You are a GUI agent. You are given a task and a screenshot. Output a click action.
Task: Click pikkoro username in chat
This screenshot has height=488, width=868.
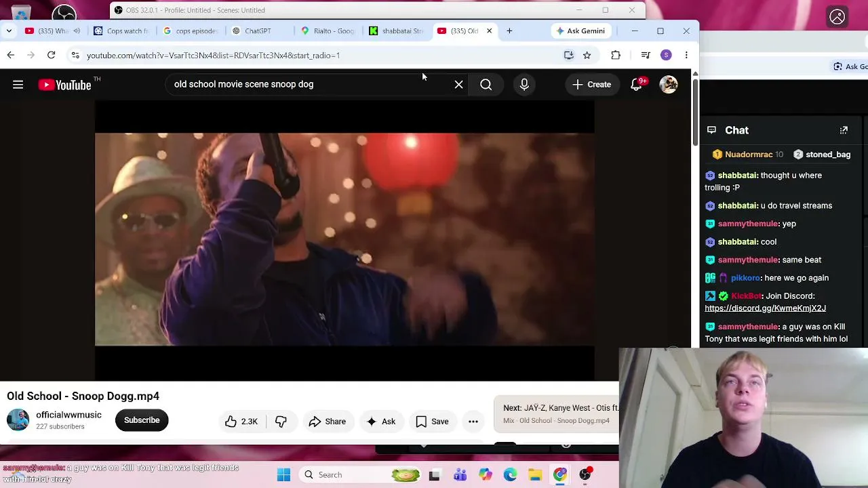click(745, 278)
